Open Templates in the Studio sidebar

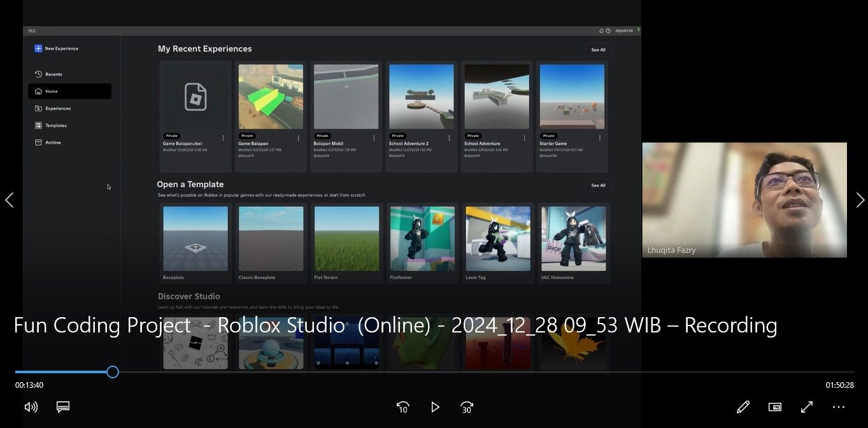69,125
